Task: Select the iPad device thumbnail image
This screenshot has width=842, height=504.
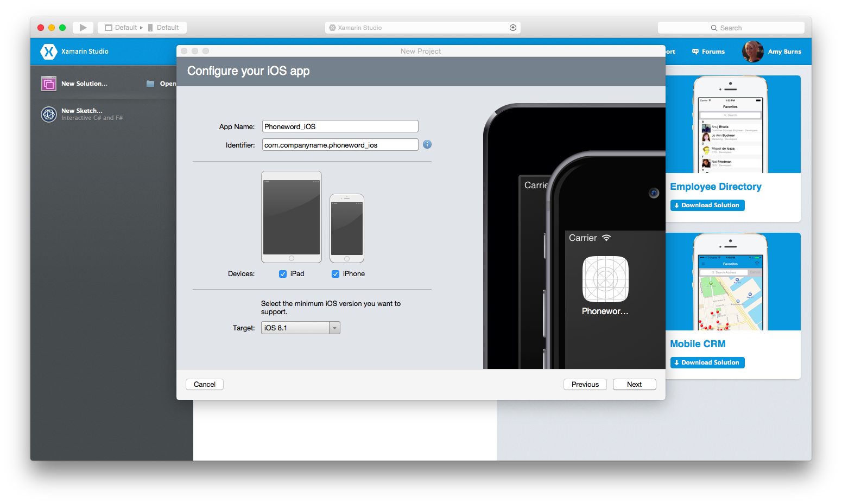Action: click(292, 217)
